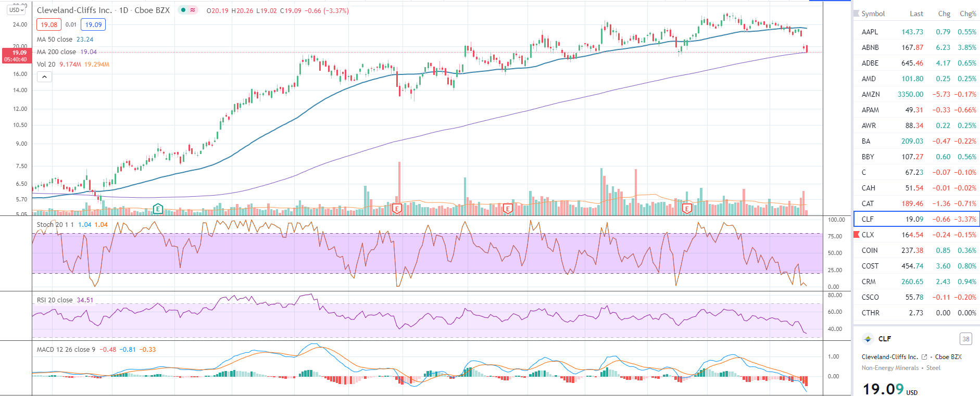The height and width of the screenshot is (396, 980).
Task: Select ABNB in the watchlist
Action: pos(916,47)
